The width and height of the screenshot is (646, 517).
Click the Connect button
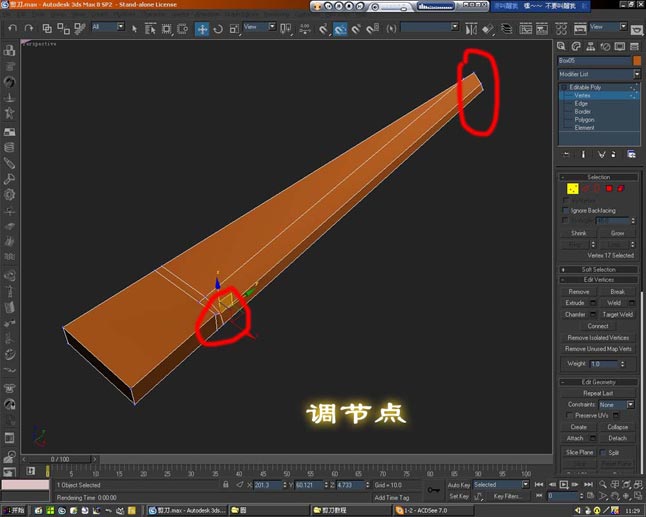pyautogui.click(x=598, y=326)
